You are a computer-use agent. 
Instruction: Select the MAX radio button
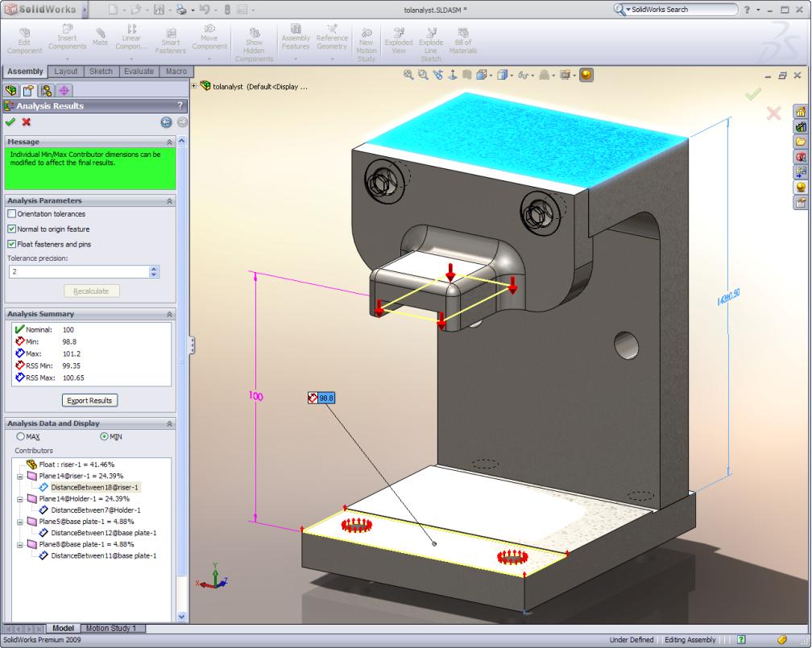(x=20, y=436)
